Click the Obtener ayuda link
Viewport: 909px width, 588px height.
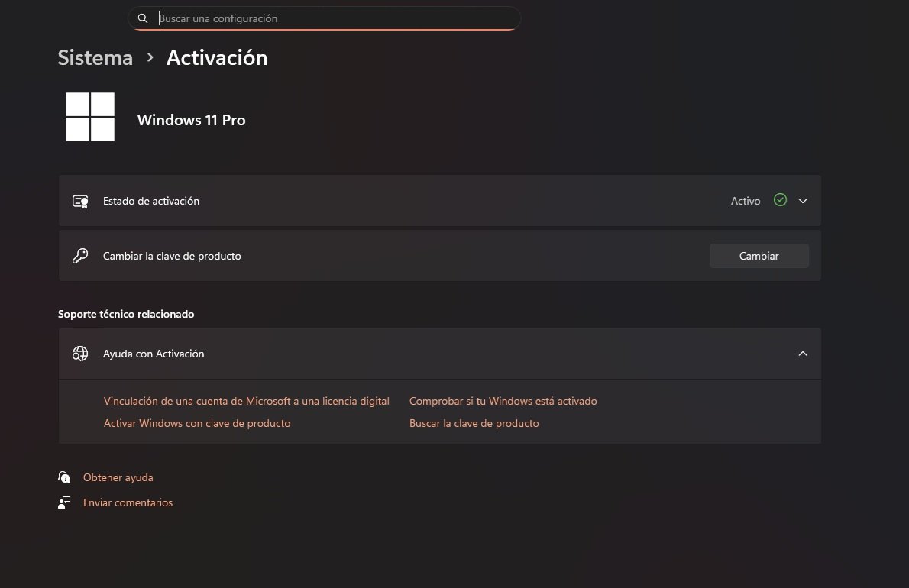coord(118,477)
